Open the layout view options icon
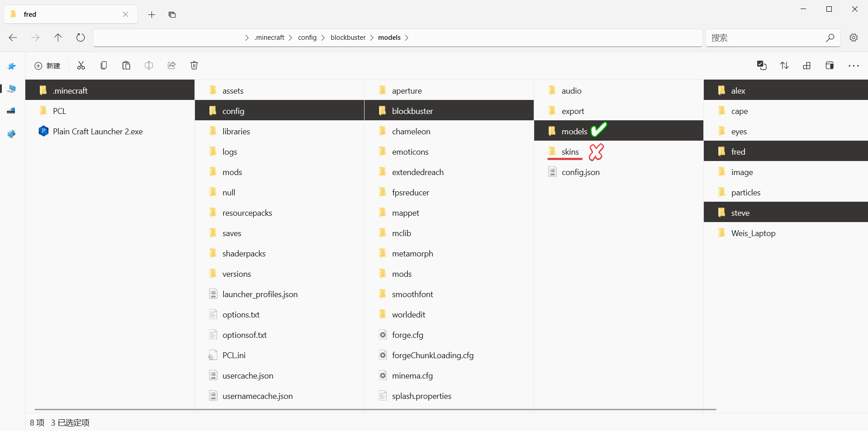This screenshot has width=868, height=431. point(806,66)
